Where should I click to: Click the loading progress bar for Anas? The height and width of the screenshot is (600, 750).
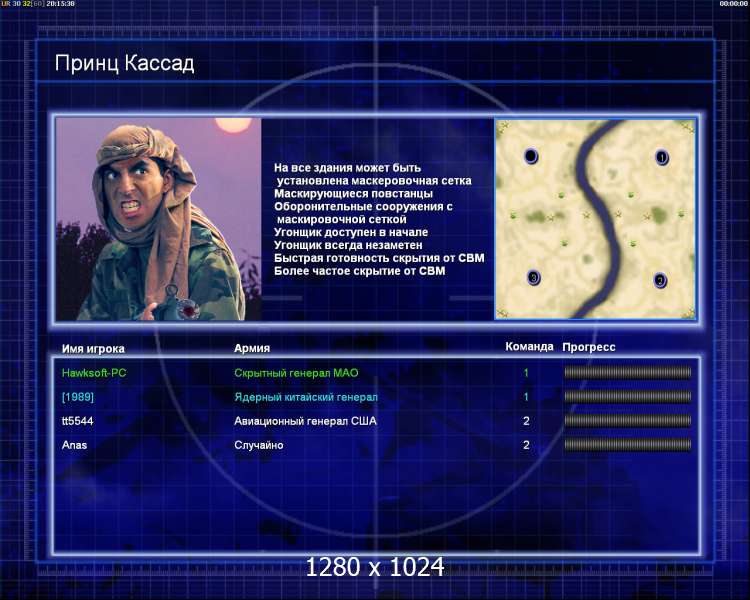click(x=628, y=445)
